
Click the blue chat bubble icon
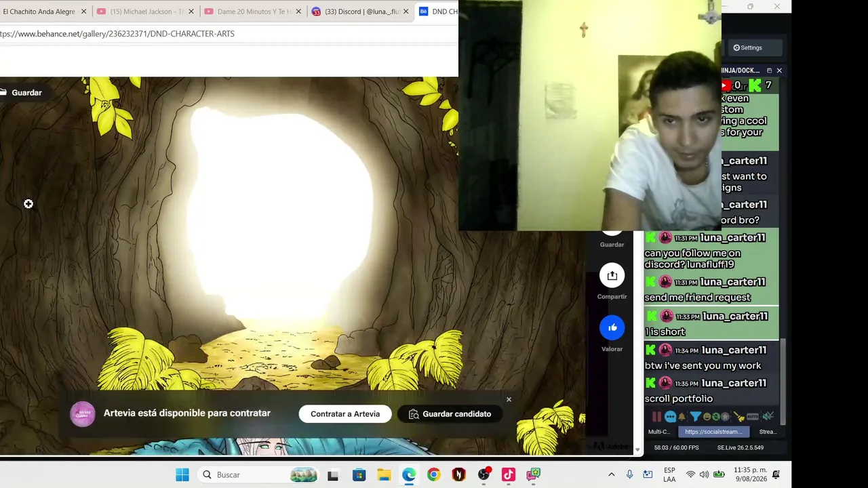(670, 417)
